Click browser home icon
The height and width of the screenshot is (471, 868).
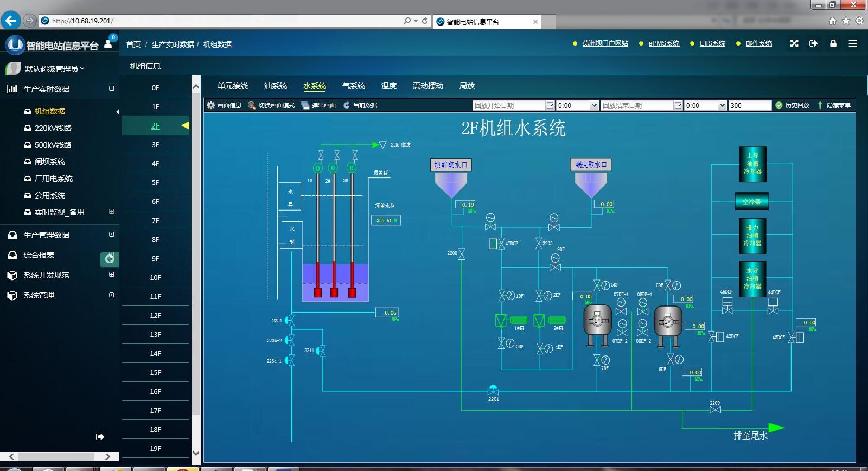tap(833, 21)
